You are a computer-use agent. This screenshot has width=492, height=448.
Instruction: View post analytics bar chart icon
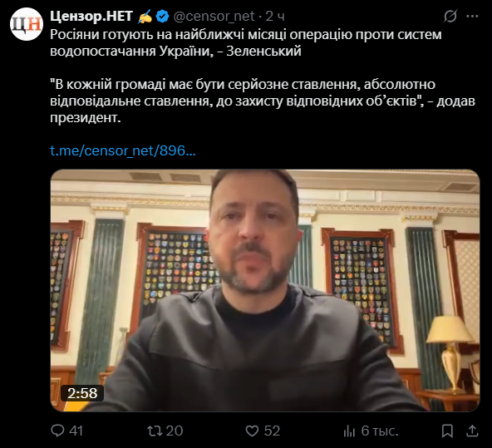click(x=349, y=431)
